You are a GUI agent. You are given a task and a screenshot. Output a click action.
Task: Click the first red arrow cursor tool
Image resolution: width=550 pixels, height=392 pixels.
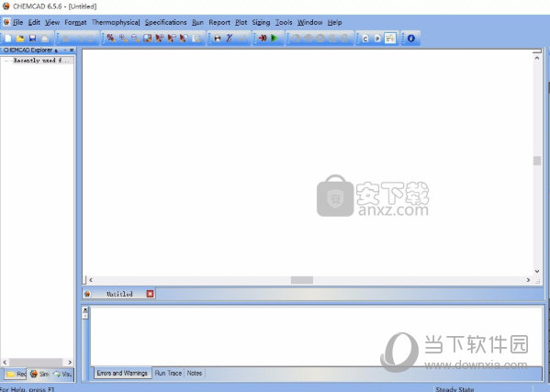point(160,39)
